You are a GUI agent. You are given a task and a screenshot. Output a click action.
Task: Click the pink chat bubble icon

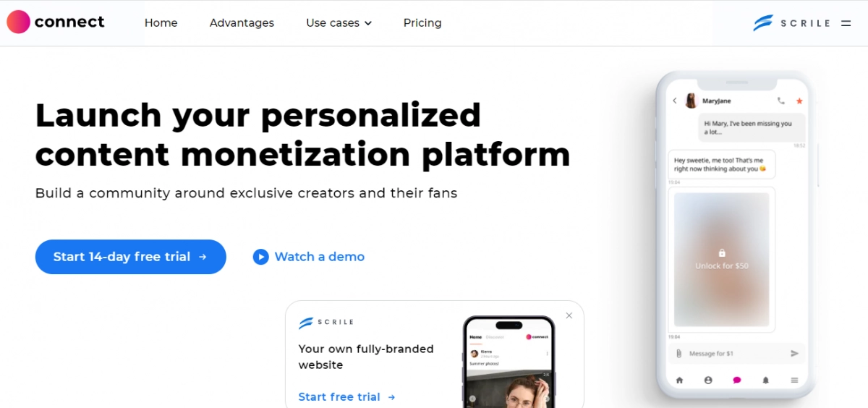tap(737, 380)
